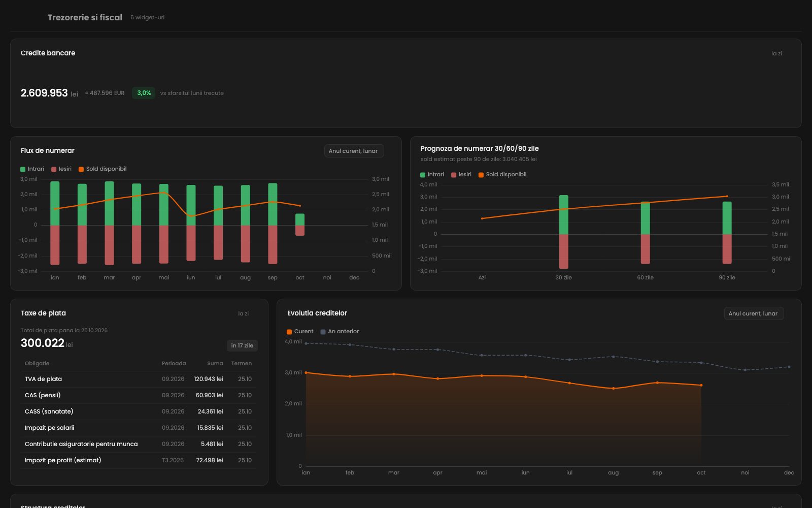Image resolution: width=812 pixels, height=508 pixels.
Task: Open 'Anul curent, lunar' dropdown in Evolutia creditelor
Action: [754, 313]
